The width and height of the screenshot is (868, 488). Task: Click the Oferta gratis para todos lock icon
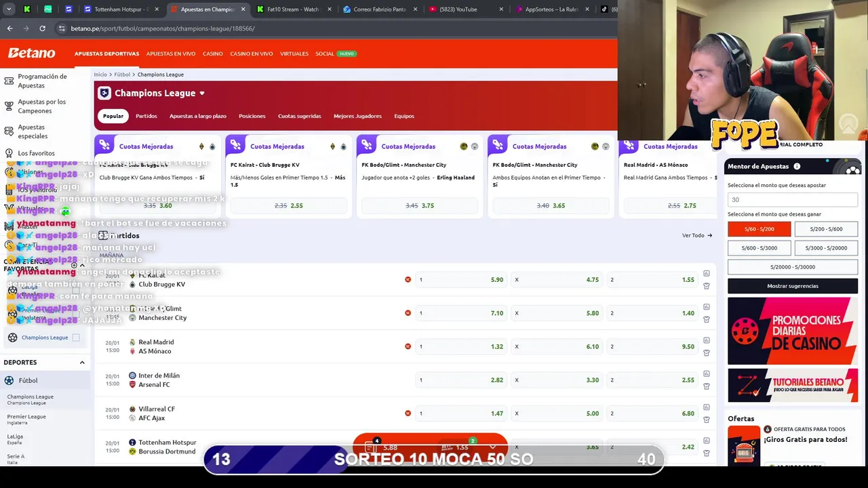click(x=768, y=429)
